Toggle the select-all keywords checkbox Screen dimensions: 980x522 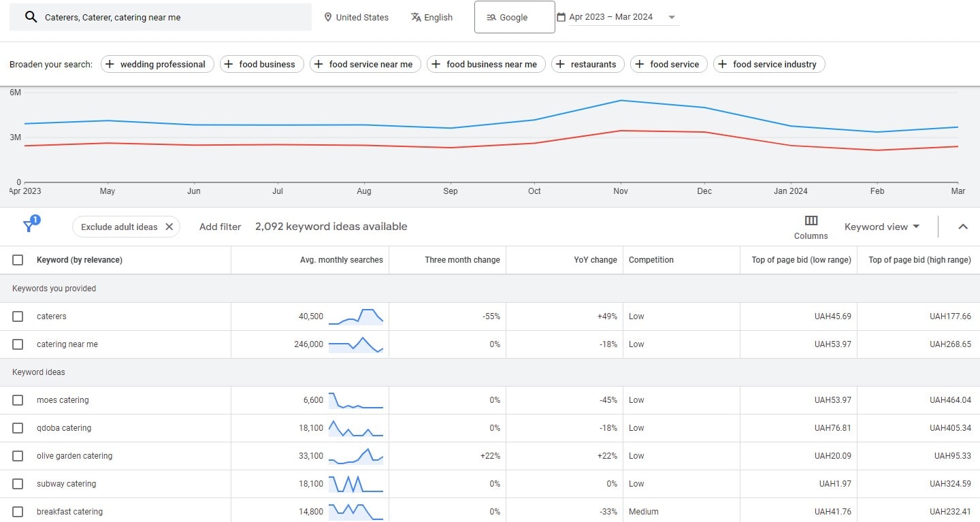click(18, 260)
